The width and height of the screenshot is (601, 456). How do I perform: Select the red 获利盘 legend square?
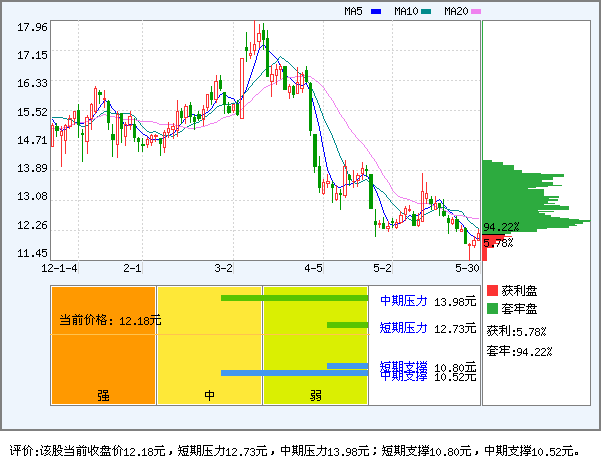[x=491, y=290]
